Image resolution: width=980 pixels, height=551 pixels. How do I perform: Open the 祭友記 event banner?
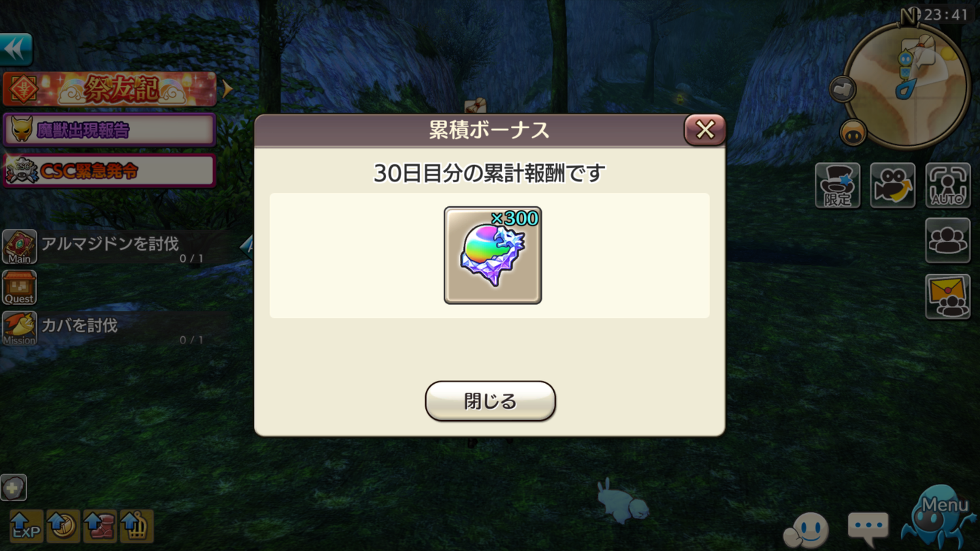click(x=110, y=89)
